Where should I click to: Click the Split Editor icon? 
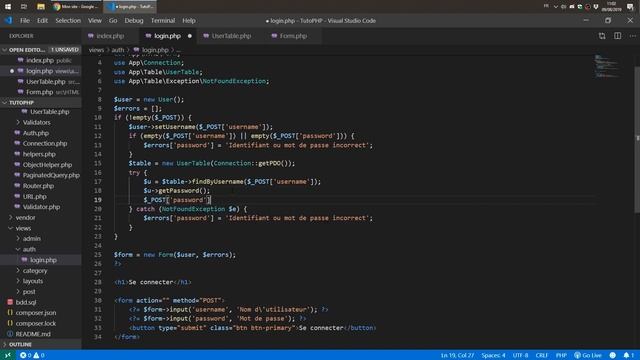pos(618,36)
